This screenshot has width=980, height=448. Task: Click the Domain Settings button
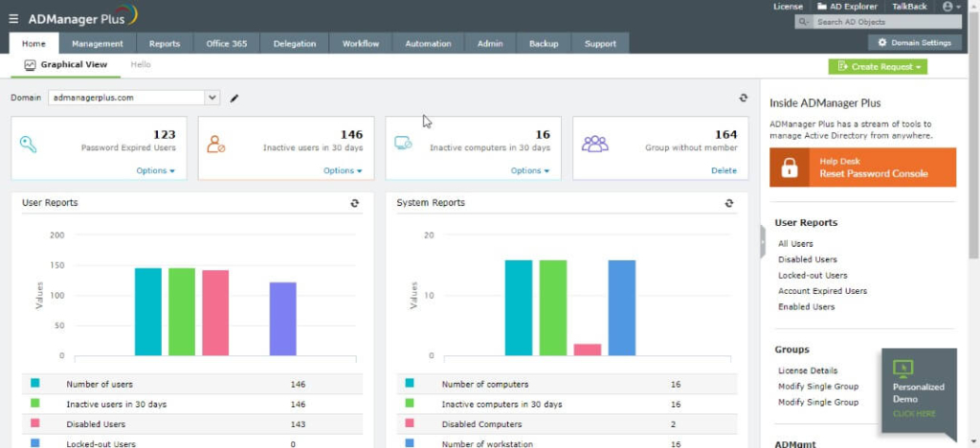coord(915,42)
